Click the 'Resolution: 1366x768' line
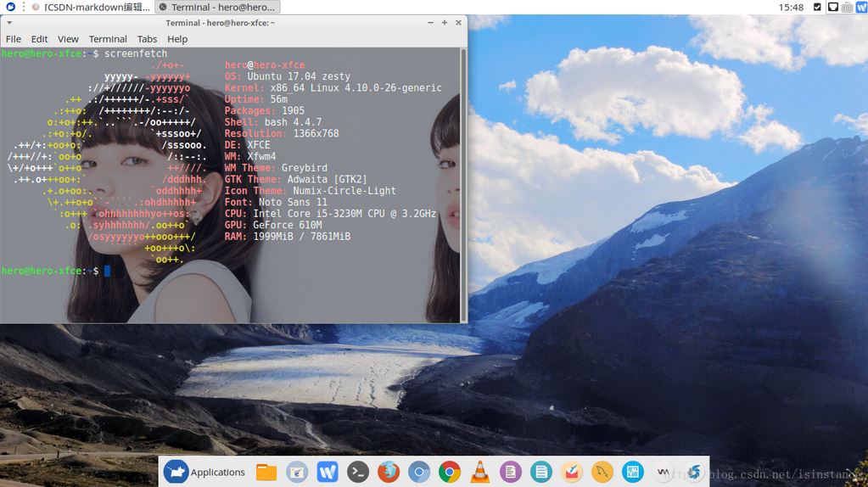The height and width of the screenshot is (487, 868). point(282,133)
